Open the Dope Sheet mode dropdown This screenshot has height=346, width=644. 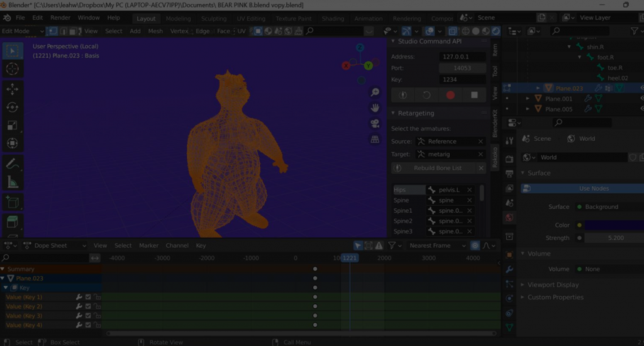pyautogui.click(x=55, y=246)
